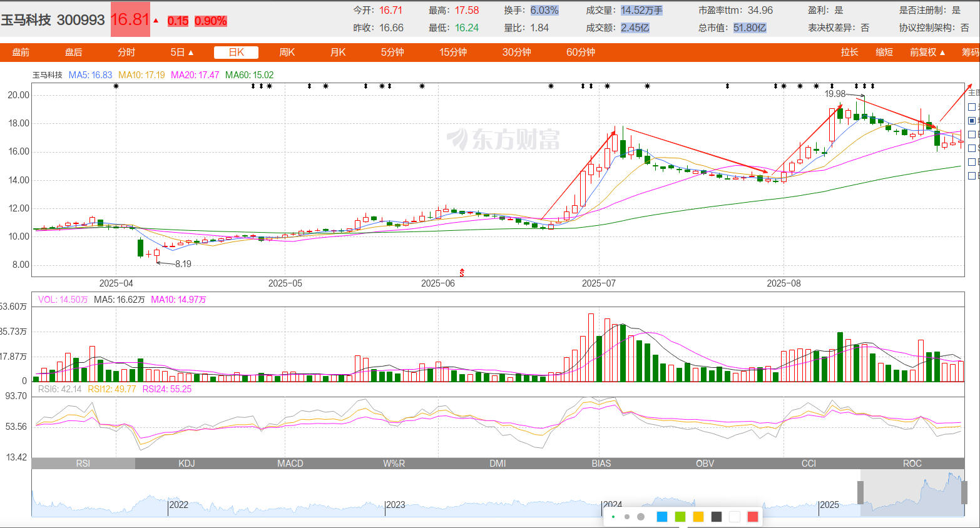Screen dimensions: 980x528
Task: Open the 前复权 adjustment dropdown
Action: pos(927,53)
